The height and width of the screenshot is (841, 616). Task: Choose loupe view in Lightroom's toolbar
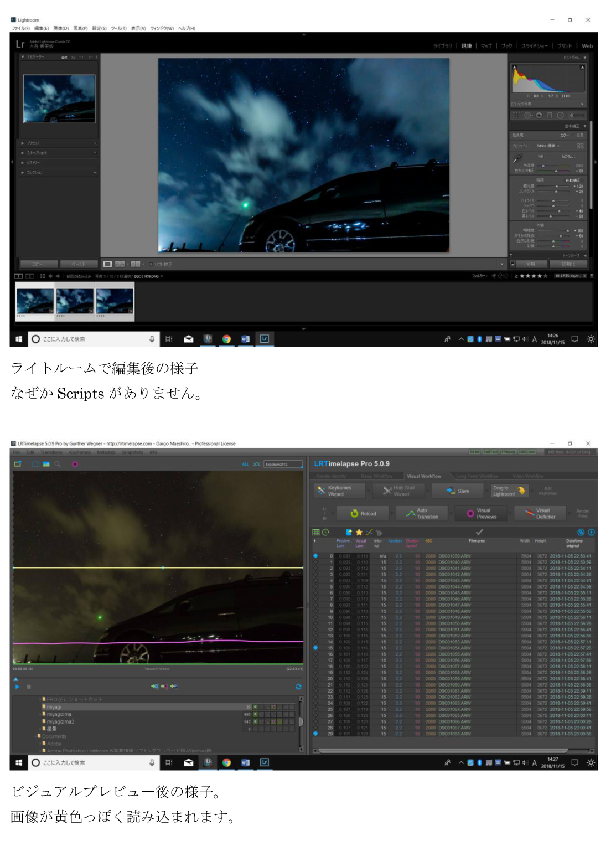pyautogui.click(x=108, y=264)
